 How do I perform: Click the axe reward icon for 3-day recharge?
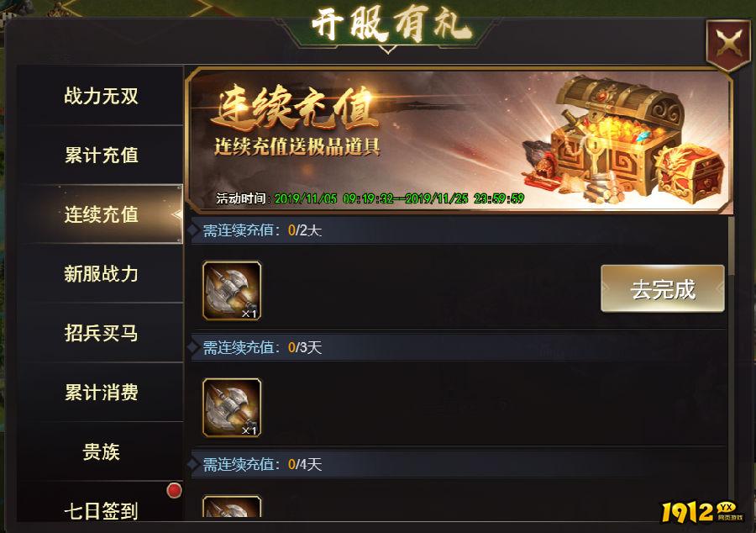pyautogui.click(x=232, y=408)
